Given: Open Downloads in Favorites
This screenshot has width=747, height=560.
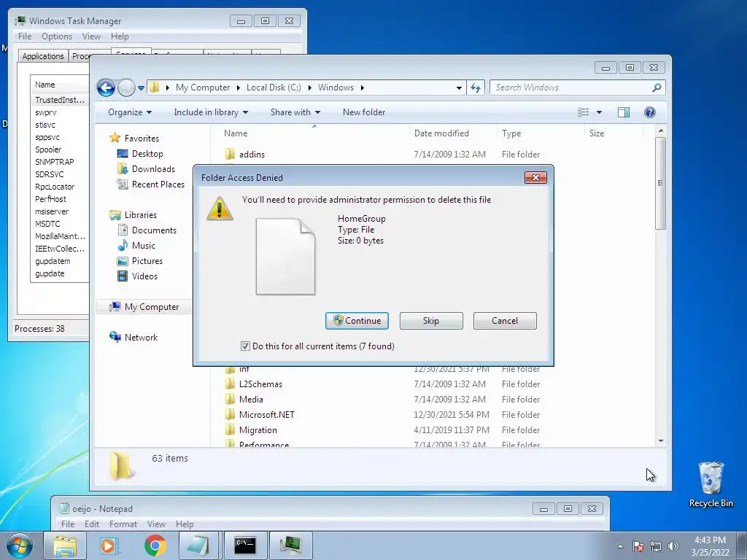Looking at the screenshot, I should [146, 169].
